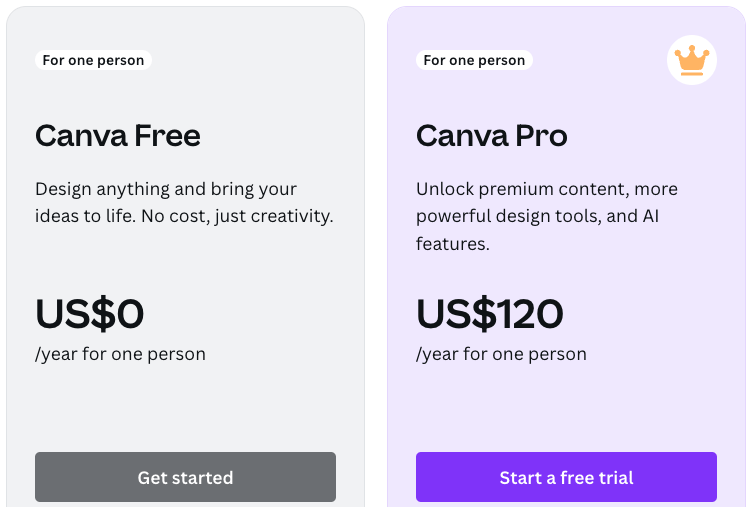752x507 pixels.
Task: Click the Get started button
Action: coord(185,477)
